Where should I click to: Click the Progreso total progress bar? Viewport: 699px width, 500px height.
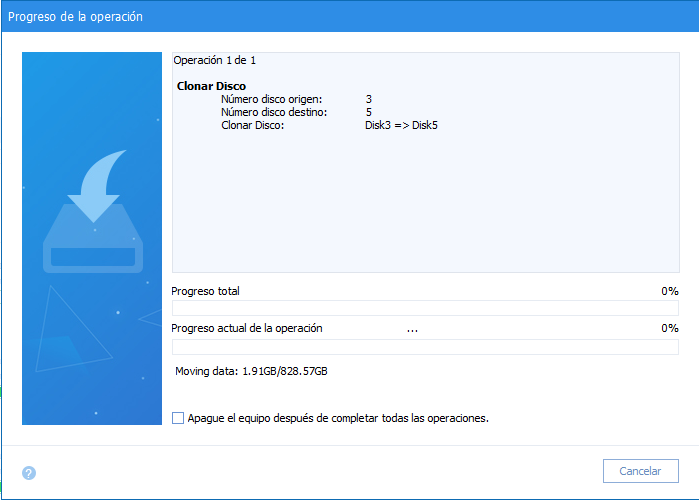(425, 308)
